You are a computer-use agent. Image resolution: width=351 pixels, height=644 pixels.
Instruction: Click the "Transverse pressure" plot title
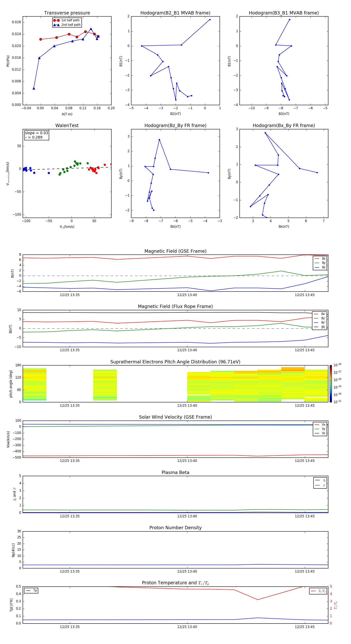(x=67, y=13)
